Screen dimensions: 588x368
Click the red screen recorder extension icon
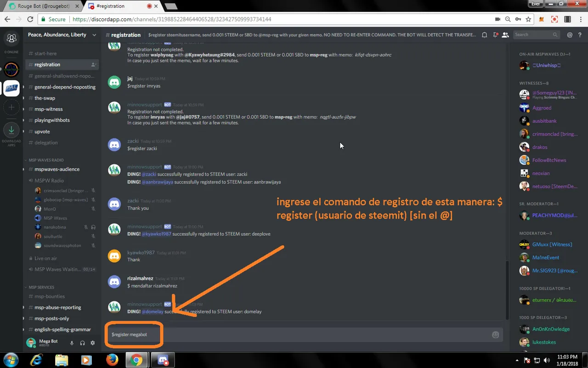[554, 19]
